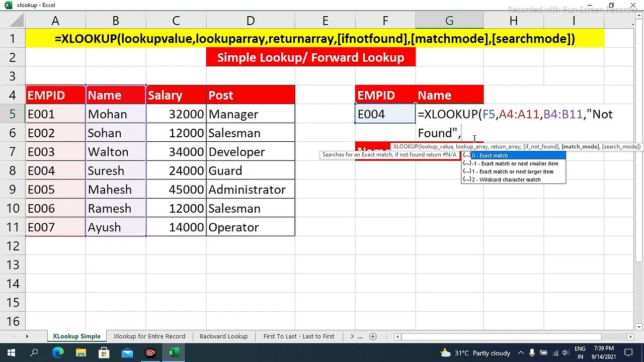Screen dimensions: 644x362
Task: Select column A header
Action: click(55, 21)
